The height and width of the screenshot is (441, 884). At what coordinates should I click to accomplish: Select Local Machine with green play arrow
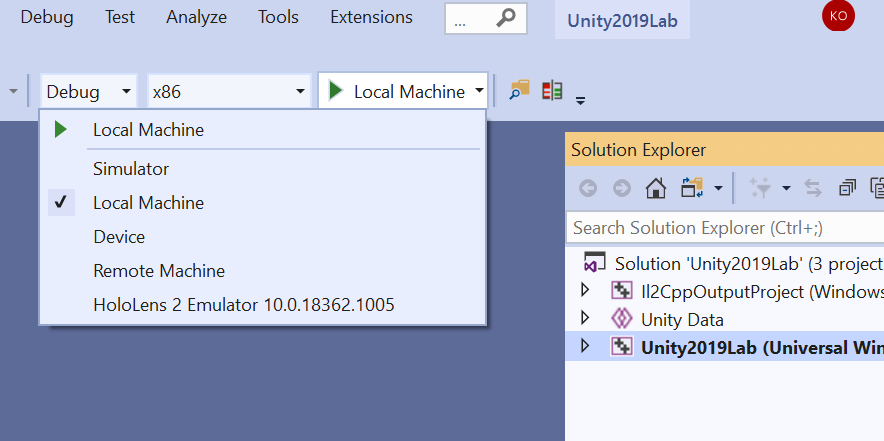(x=263, y=130)
